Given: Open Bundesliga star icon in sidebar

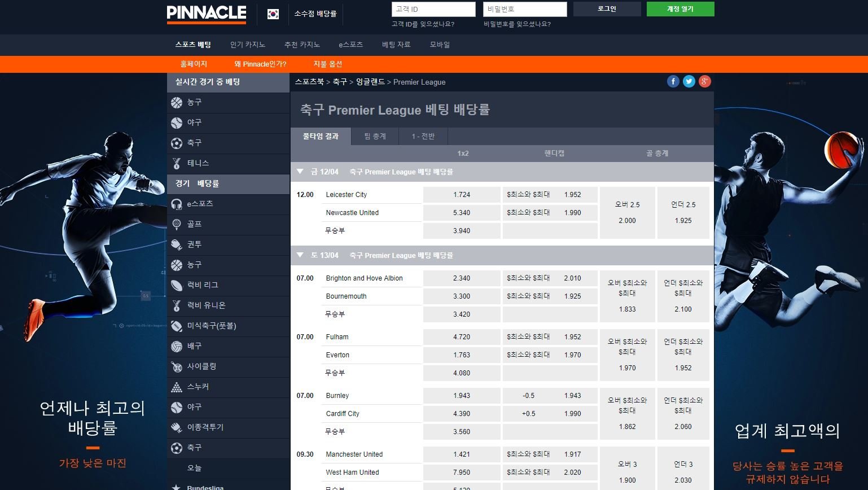Looking at the screenshot, I should point(177,487).
